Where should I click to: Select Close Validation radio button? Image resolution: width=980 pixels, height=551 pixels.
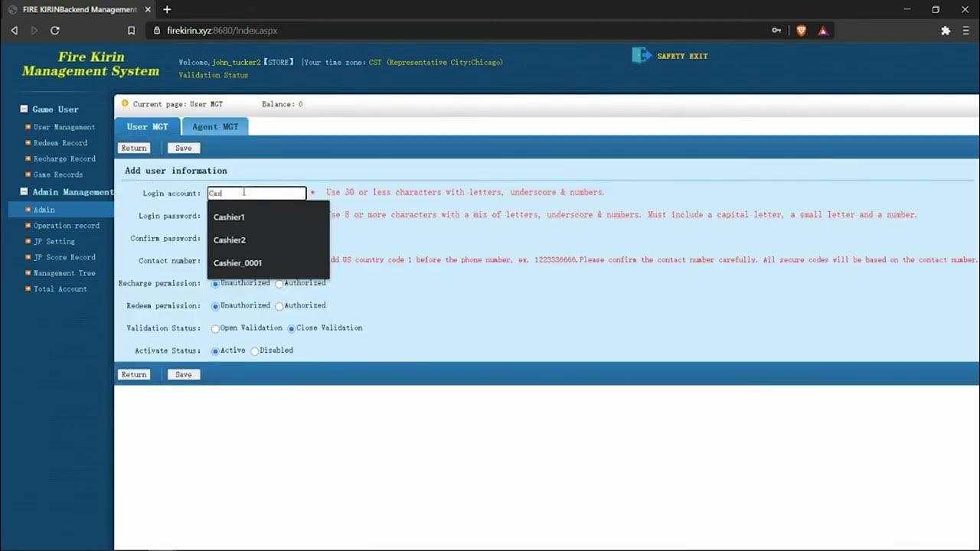pyautogui.click(x=291, y=328)
